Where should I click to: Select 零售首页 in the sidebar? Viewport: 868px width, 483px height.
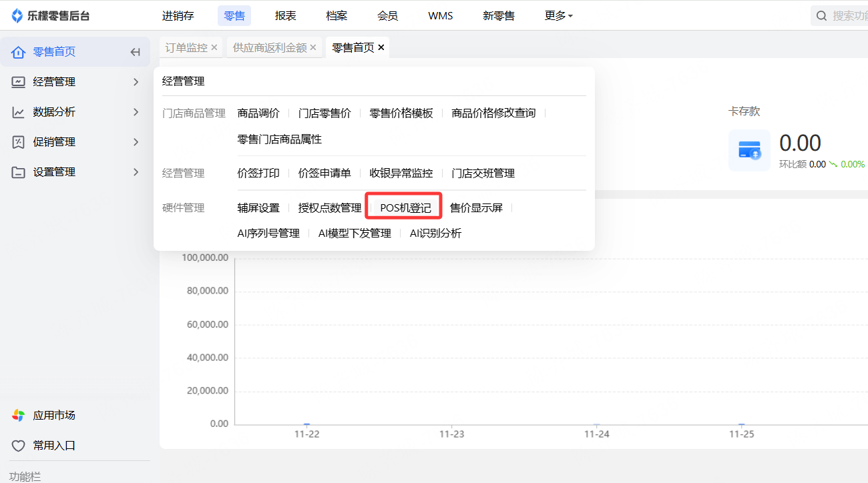75,52
